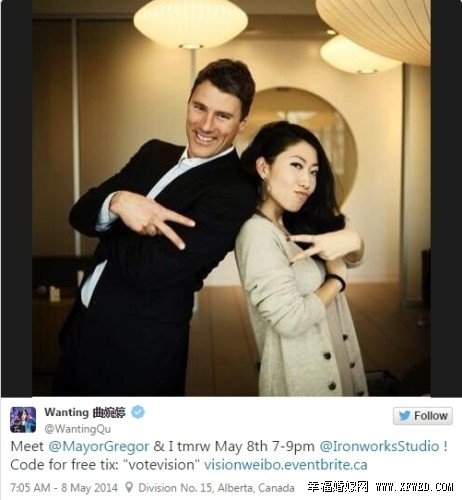
Task: Follow the Wanting account
Action: coord(423,416)
